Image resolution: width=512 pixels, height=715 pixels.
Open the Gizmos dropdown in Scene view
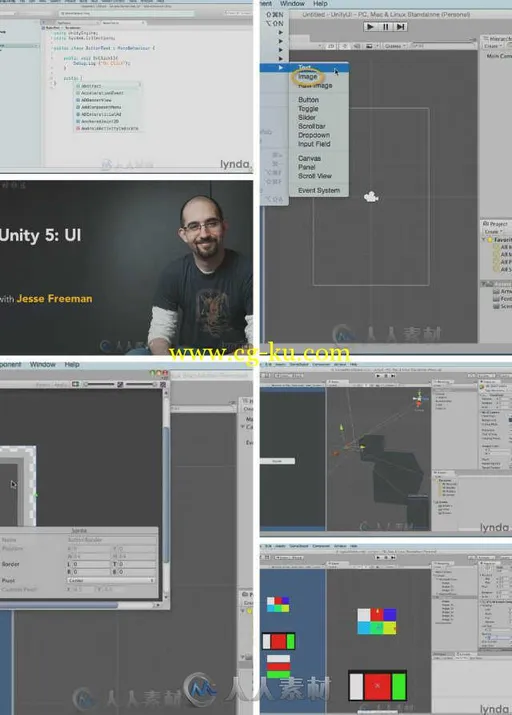click(x=394, y=46)
